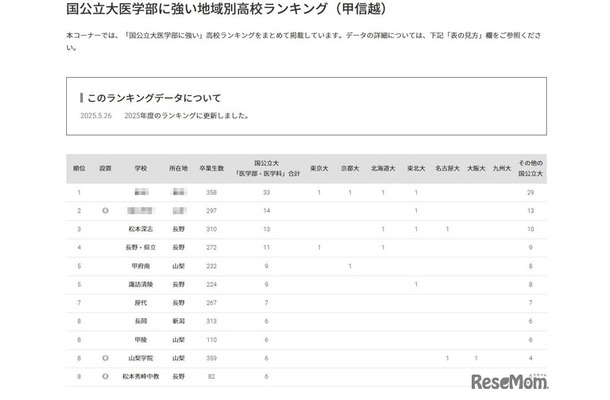Click the 東北大 column header
The width and height of the screenshot is (610, 400).
(x=416, y=168)
